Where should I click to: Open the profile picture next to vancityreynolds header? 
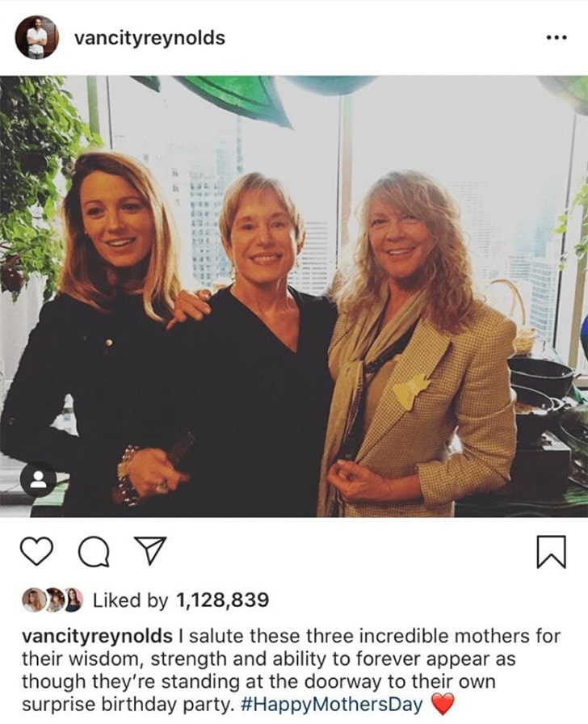point(36,37)
